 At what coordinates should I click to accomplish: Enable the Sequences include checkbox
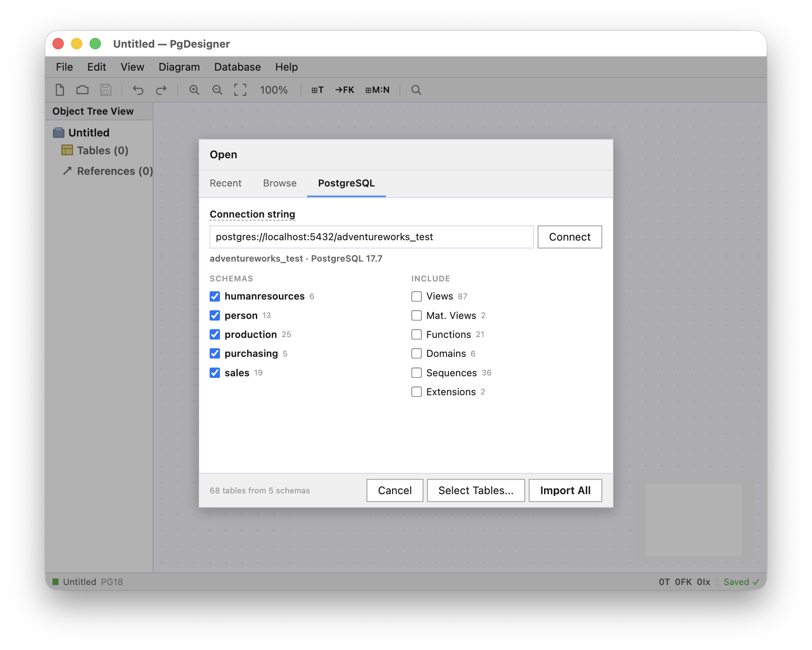(x=416, y=373)
